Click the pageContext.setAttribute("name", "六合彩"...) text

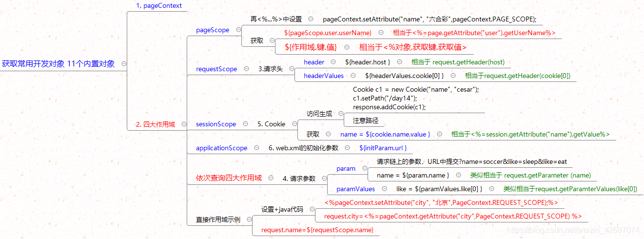(x=429, y=19)
